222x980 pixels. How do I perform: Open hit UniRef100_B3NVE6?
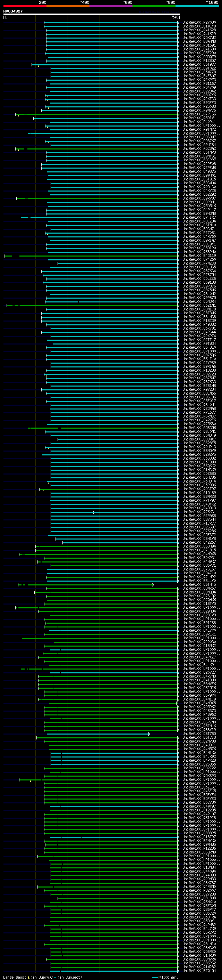pyautogui.click(x=199, y=685)
